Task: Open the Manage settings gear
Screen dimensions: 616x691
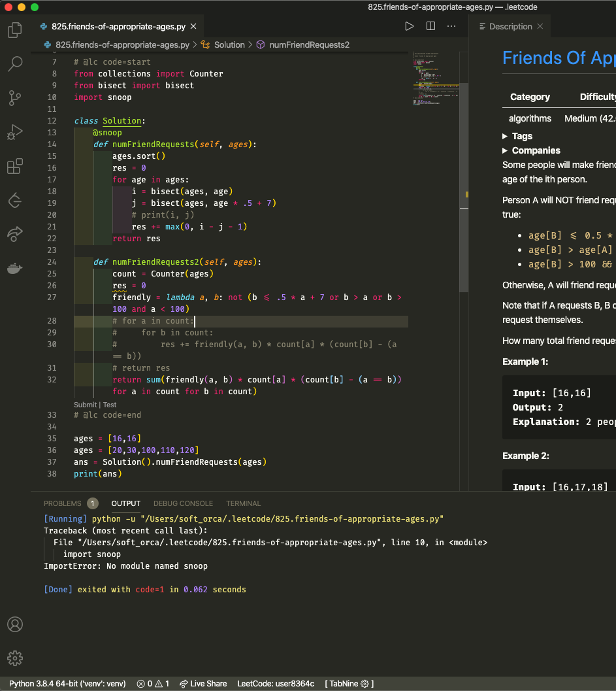Action: pos(14,658)
